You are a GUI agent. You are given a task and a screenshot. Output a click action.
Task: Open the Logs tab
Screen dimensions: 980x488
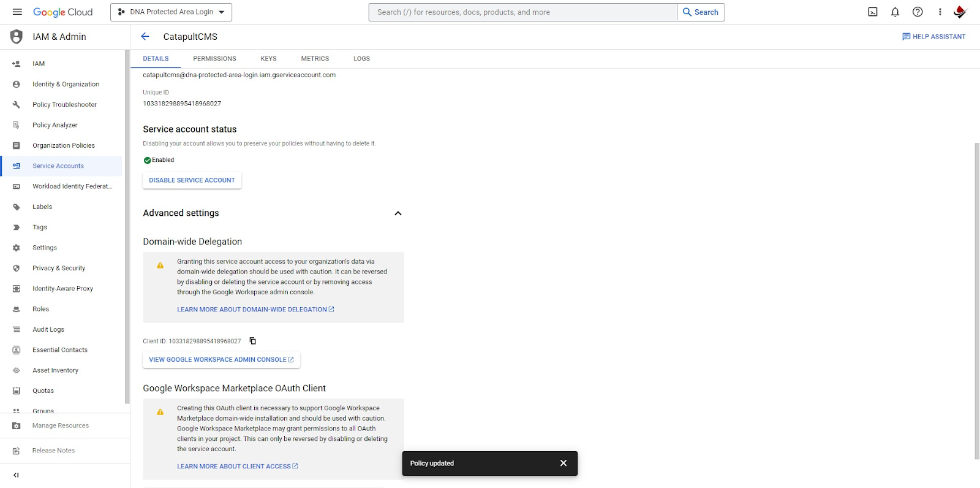coord(361,59)
